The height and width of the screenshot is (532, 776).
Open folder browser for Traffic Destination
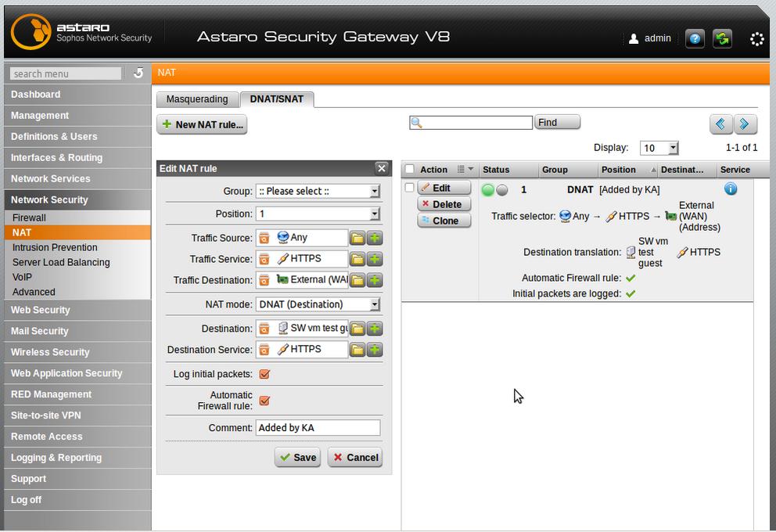(357, 280)
